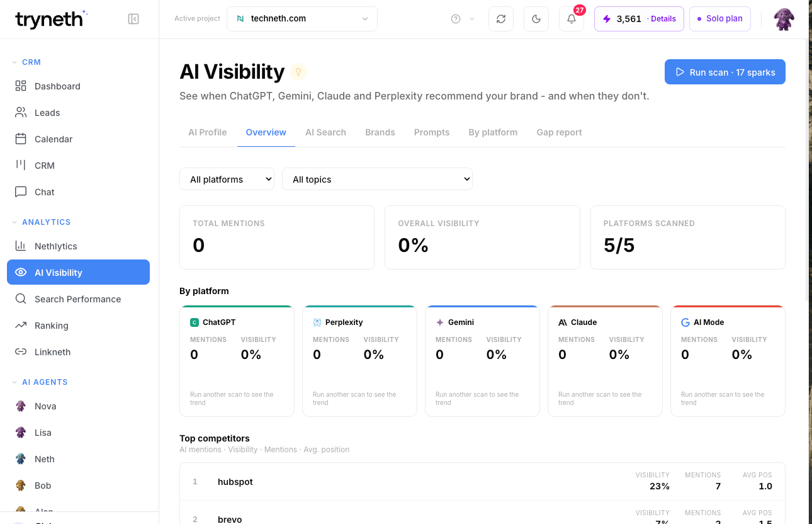The height and width of the screenshot is (524, 812).
Task: Select the AI Visibility eye icon
Action: [x=21, y=272]
